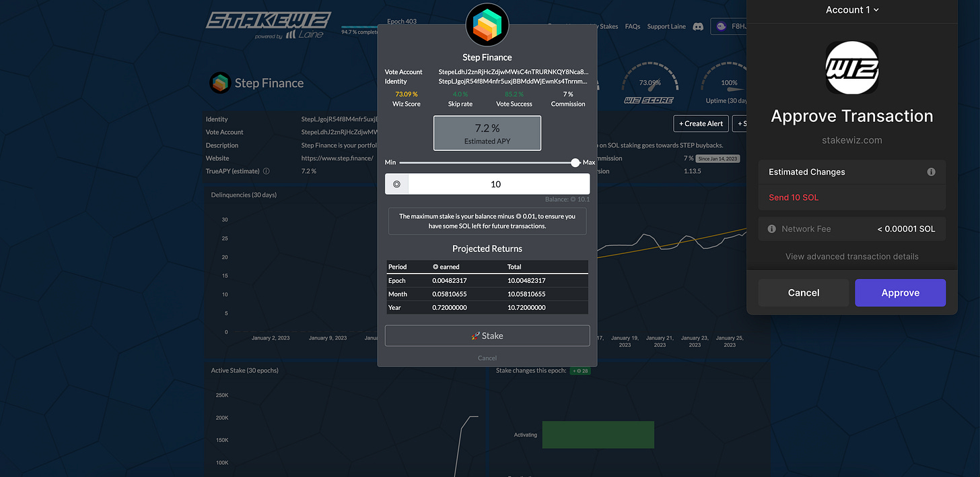Click the Discord icon in the header
The height and width of the screenshot is (477, 980).
[698, 27]
